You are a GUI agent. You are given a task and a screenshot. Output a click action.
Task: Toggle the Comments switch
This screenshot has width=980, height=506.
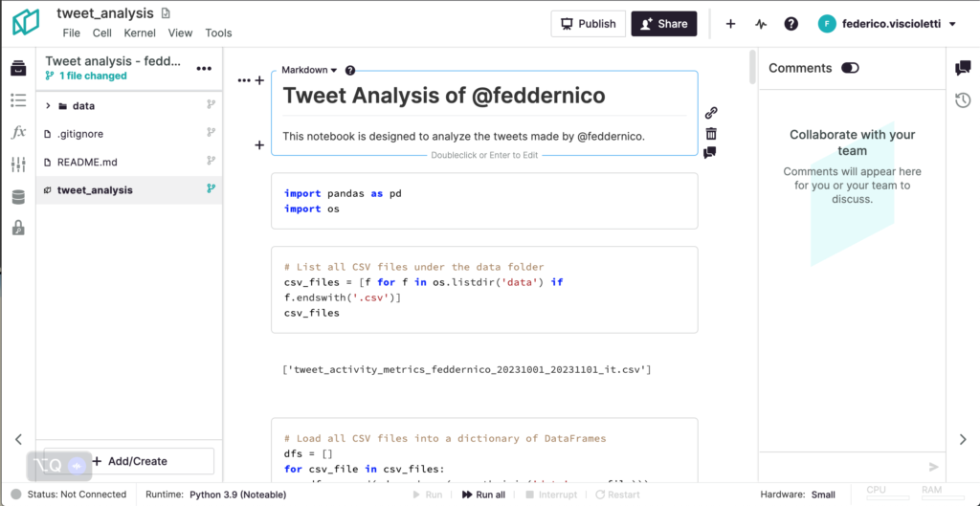(850, 68)
